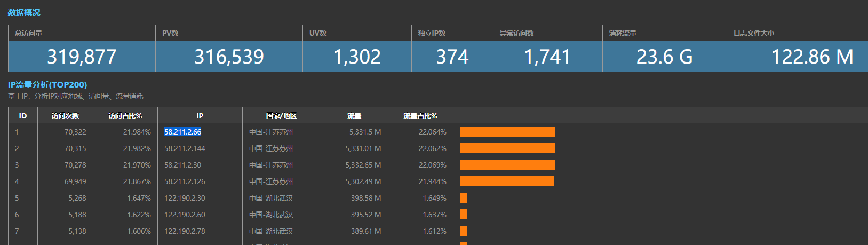Click the short orange bar in row 6
Screen dimensions: 868x245
(x=463, y=215)
